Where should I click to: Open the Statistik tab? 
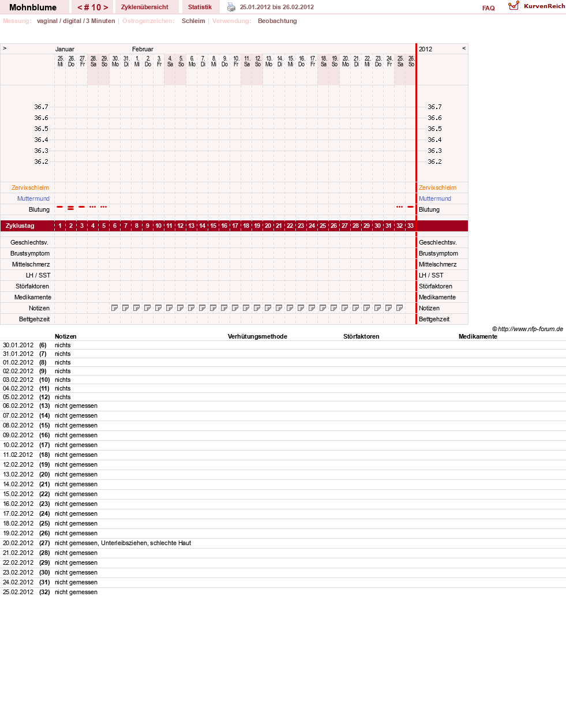pos(200,7)
